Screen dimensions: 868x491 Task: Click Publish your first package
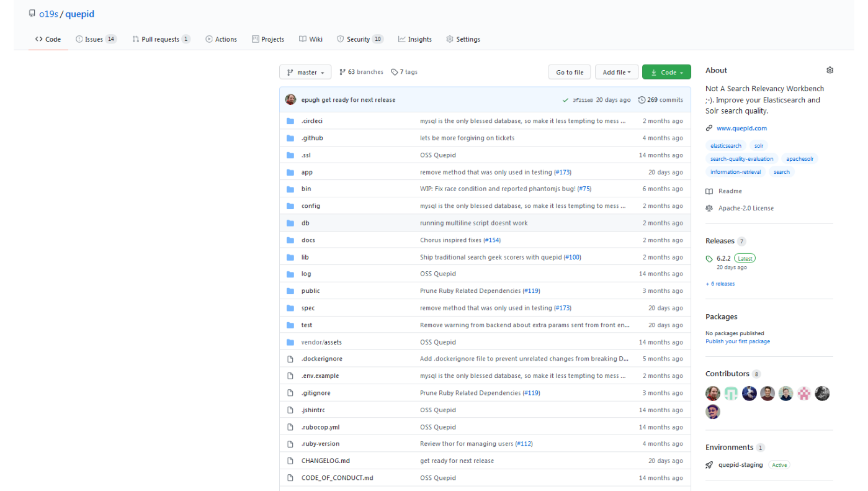point(738,341)
